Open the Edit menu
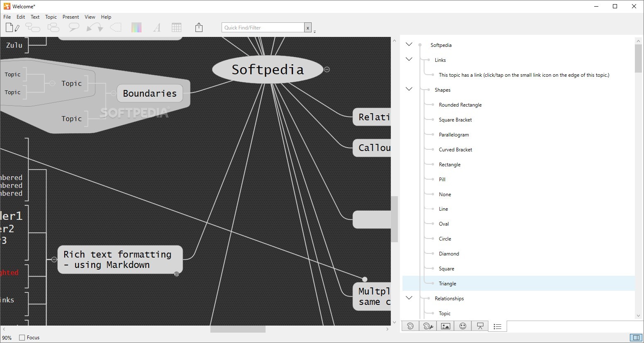The image size is (644, 343). tap(21, 17)
